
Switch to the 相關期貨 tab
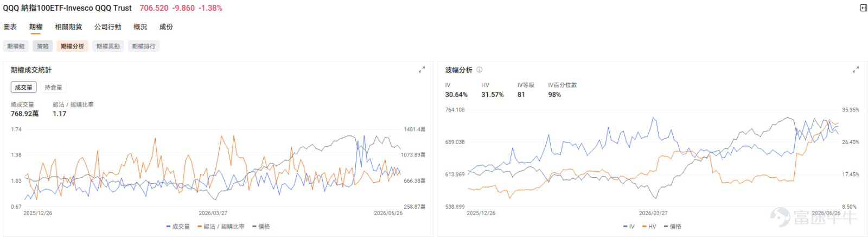68,27
